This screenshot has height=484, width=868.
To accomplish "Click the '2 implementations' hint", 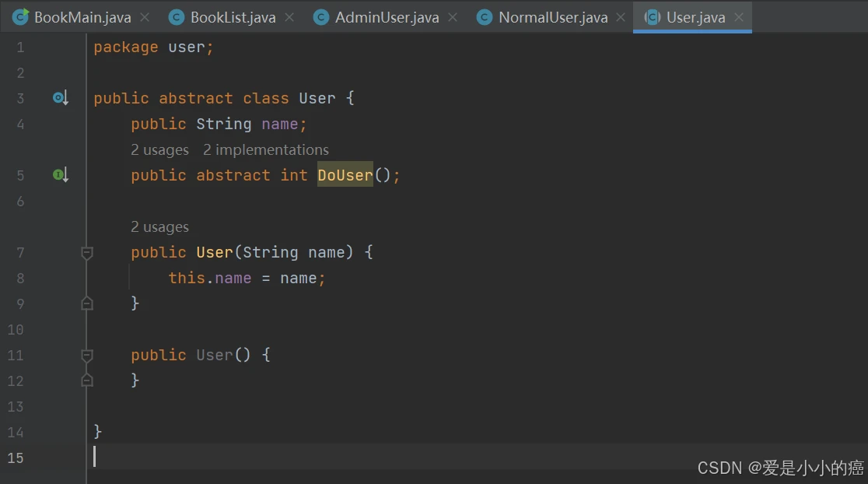I will tap(266, 150).
